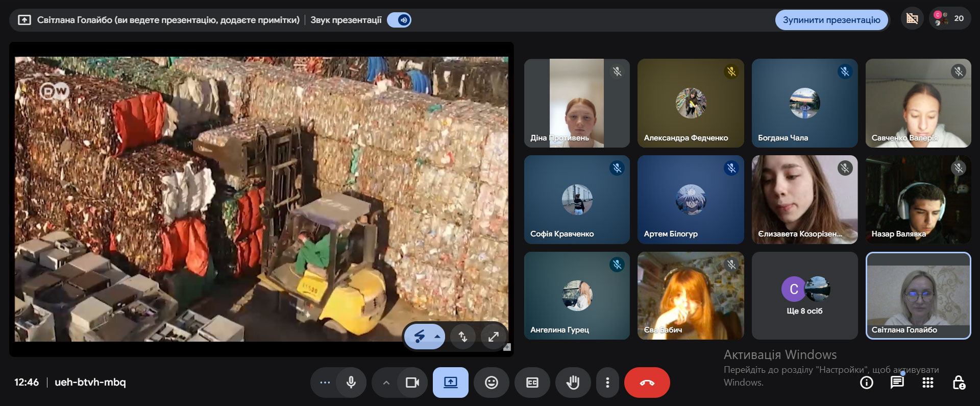Expand presentation to full screen
The image size is (980, 406).
tap(493, 337)
